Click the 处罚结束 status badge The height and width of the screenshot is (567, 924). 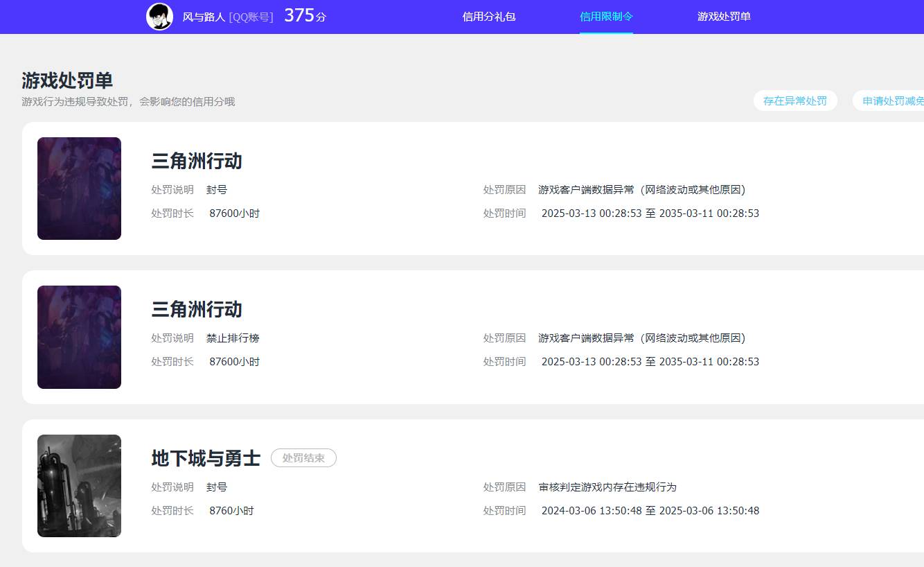pyautogui.click(x=303, y=458)
